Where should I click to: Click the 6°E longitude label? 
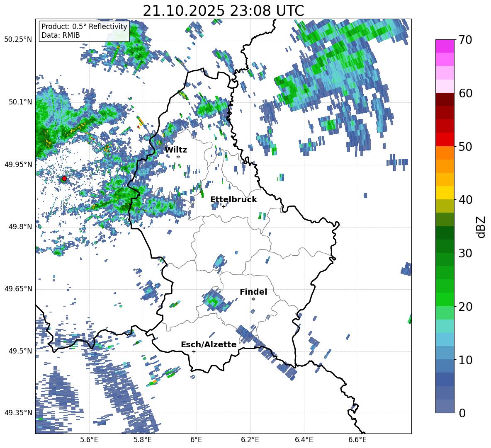coord(196,440)
